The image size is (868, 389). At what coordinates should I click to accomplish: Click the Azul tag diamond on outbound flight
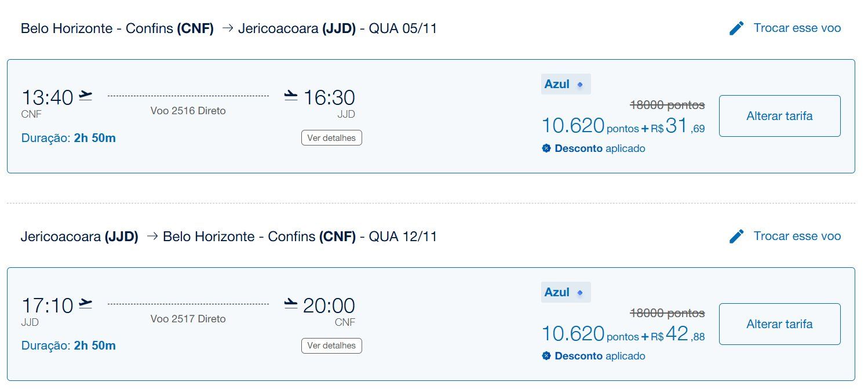click(580, 85)
